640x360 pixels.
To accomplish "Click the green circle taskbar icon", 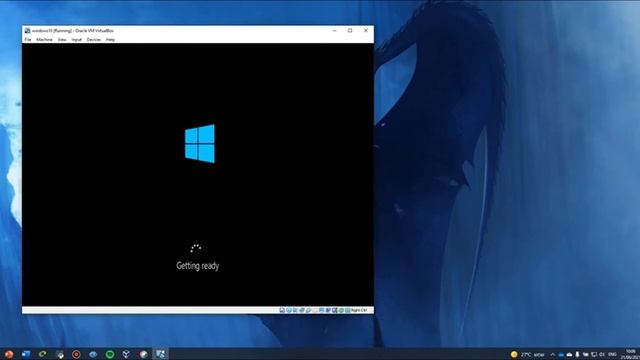I will click(x=110, y=354).
